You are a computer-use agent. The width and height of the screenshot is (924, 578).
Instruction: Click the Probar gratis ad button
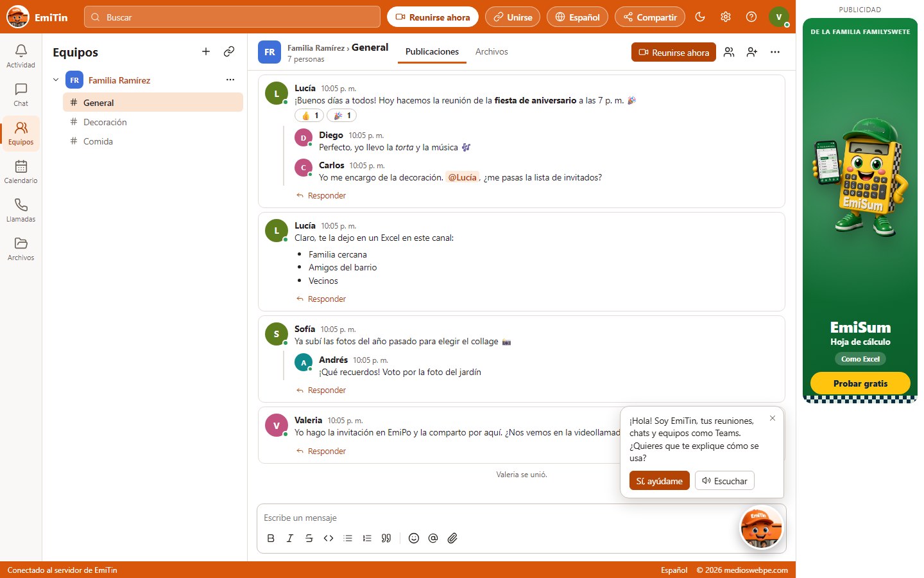pyautogui.click(x=860, y=383)
